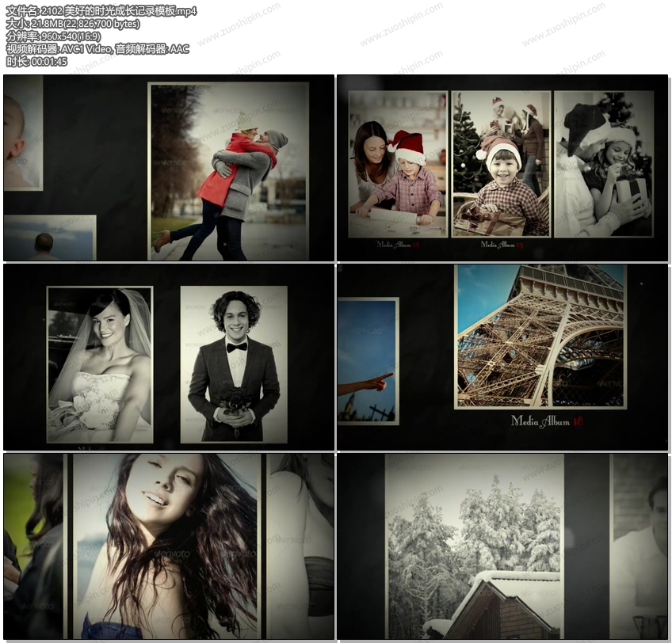Click the resolution line 960x540

click(x=53, y=36)
